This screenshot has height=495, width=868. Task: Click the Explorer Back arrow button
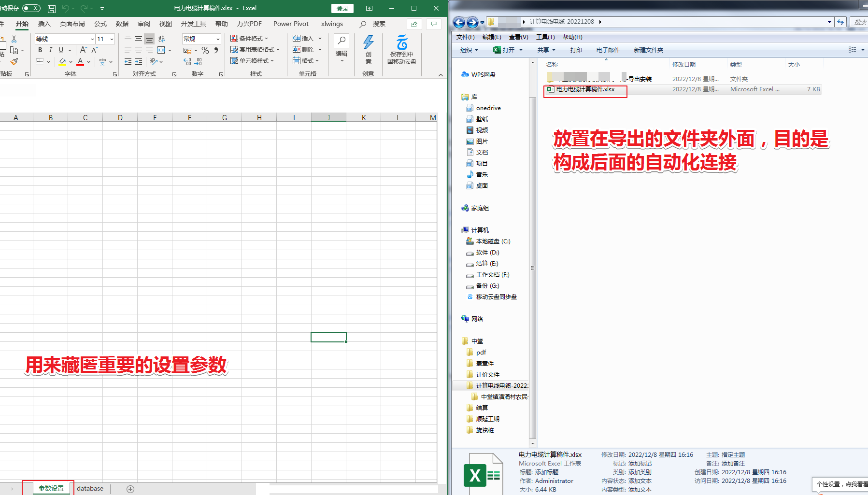click(459, 22)
